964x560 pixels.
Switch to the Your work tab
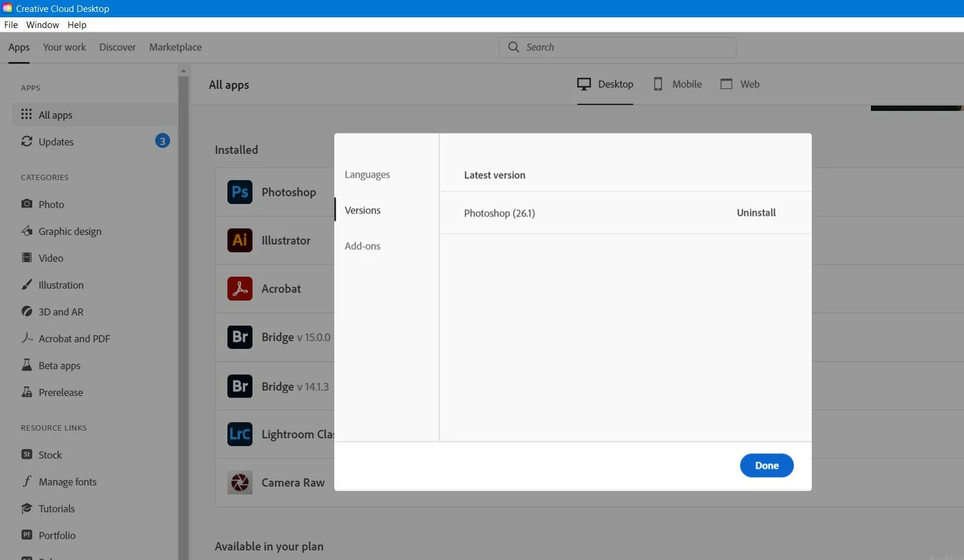tap(64, 47)
